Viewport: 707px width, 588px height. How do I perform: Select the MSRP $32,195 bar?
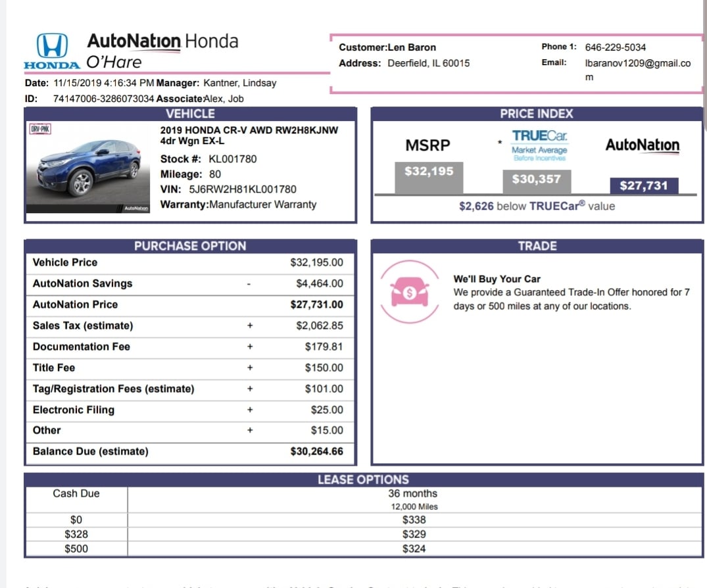pos(429,178)
